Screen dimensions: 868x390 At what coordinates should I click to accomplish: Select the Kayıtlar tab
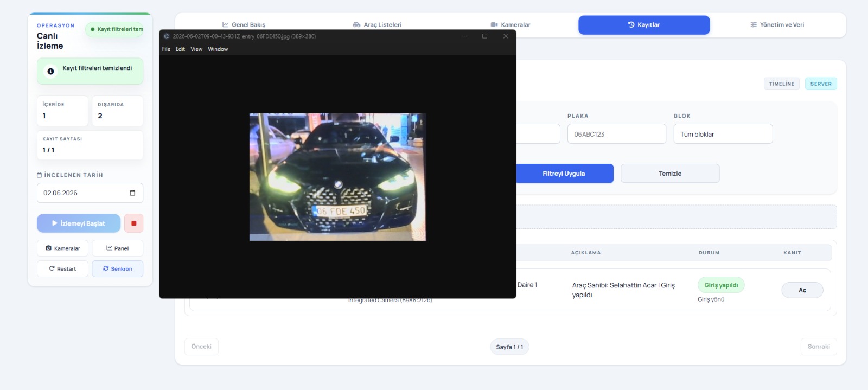pos(644,25)
